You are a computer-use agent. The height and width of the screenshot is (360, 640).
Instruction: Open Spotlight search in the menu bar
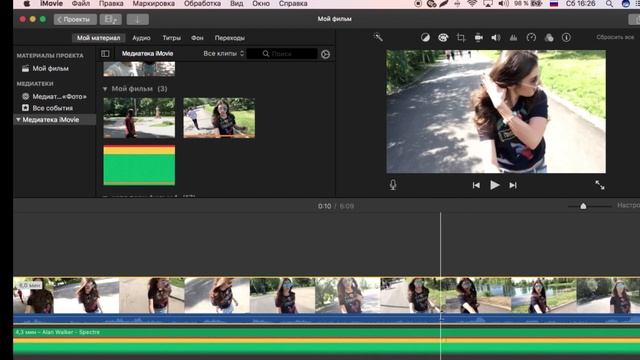[x=609, y=4]
